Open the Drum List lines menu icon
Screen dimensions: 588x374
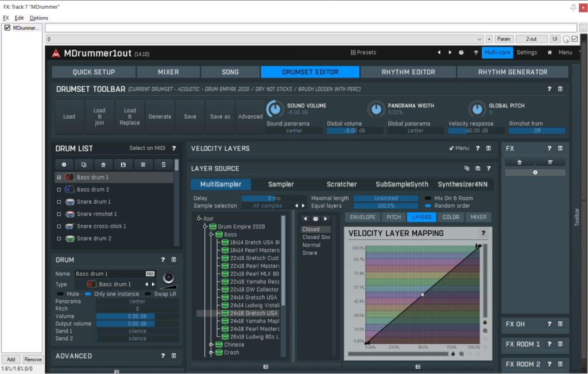point(143,165)
